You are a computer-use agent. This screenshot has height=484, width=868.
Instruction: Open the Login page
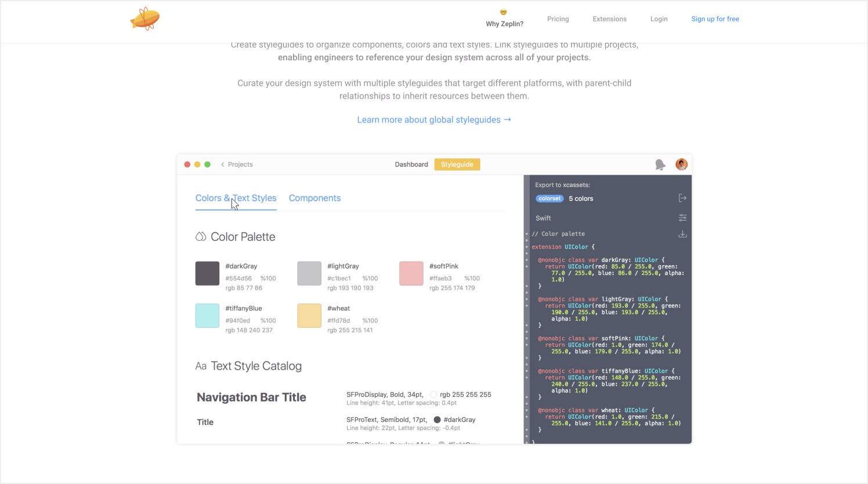tap(659, 19)
